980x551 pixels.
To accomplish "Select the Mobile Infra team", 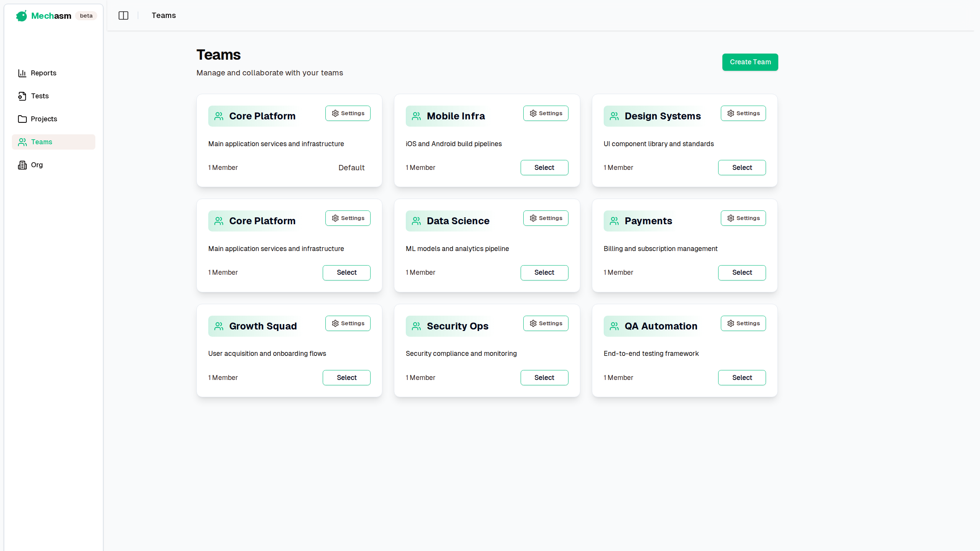I will pos(544,168).
